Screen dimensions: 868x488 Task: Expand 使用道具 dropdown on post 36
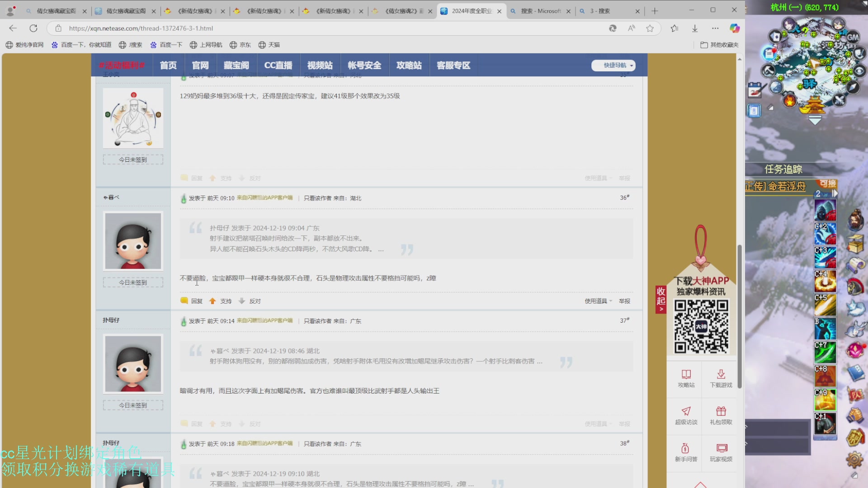click(599, 301)
